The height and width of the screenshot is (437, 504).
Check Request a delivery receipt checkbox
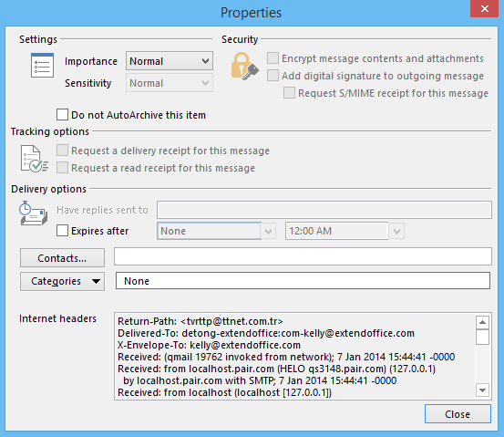click(x=62, y=151)
